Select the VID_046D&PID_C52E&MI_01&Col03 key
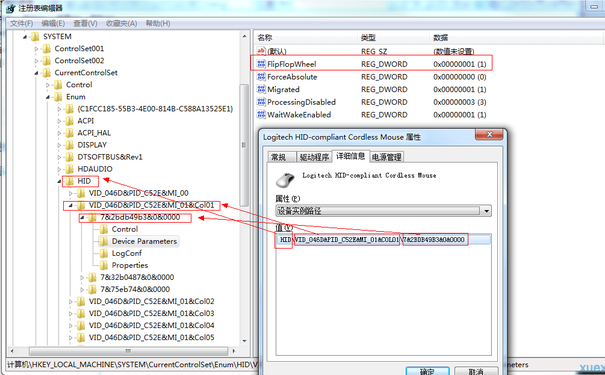The height and width of the screenshot is (375, 605). tap(151, 313)
